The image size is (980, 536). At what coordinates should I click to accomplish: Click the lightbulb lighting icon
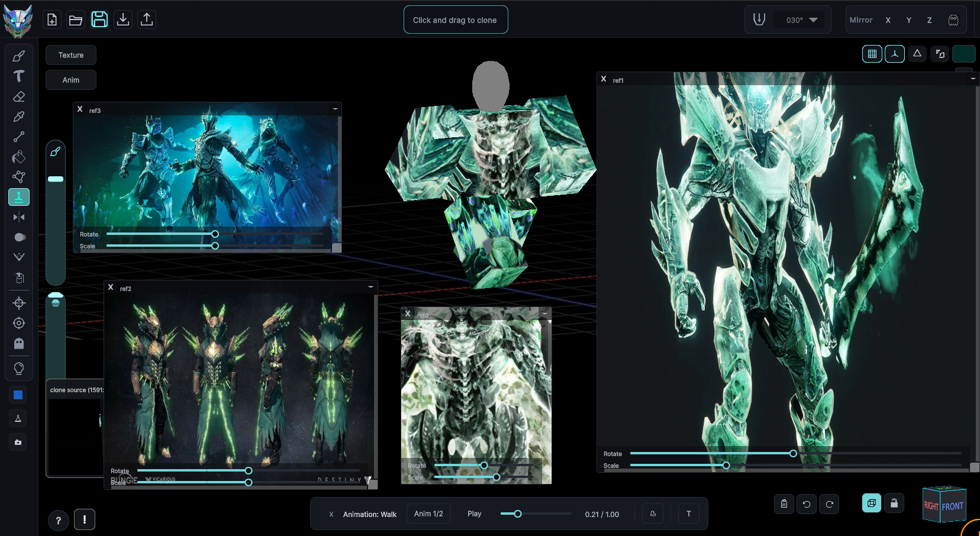pyautogui.click(x=19, y=369)
